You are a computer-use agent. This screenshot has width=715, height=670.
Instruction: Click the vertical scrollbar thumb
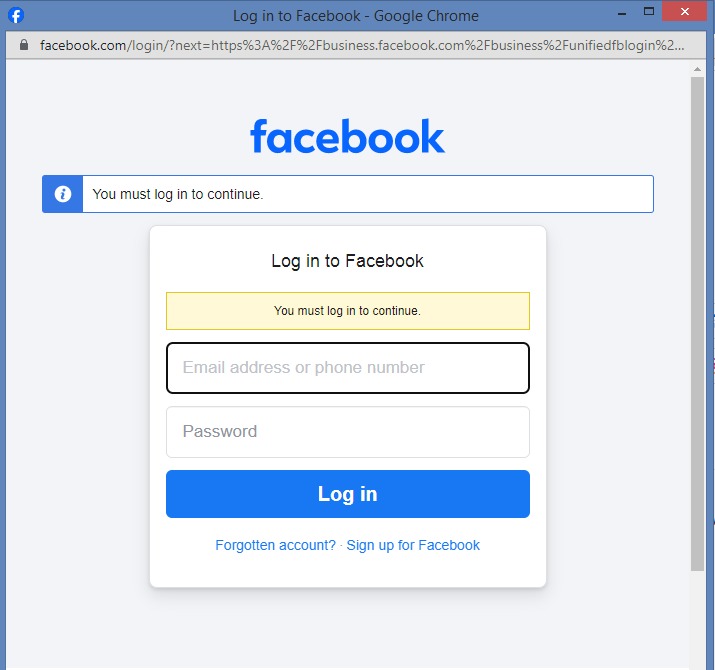point(697,324)
